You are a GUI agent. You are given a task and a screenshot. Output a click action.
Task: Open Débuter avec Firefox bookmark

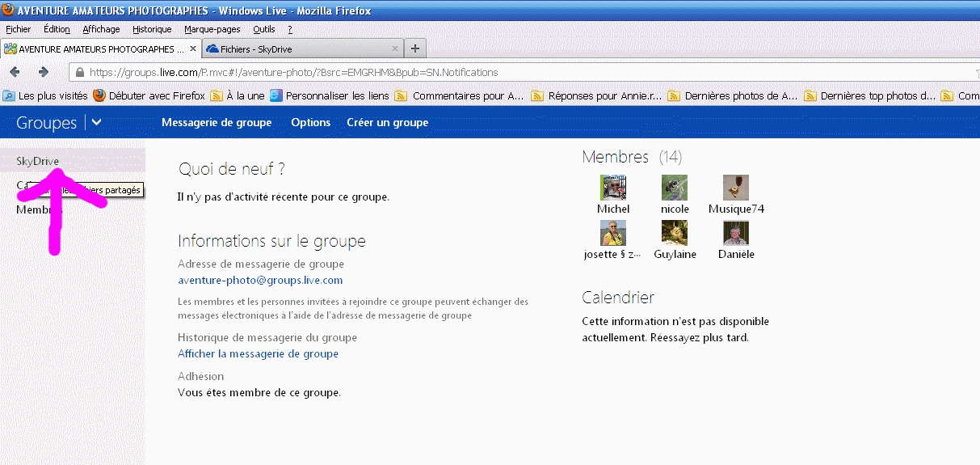click(149, 95)
